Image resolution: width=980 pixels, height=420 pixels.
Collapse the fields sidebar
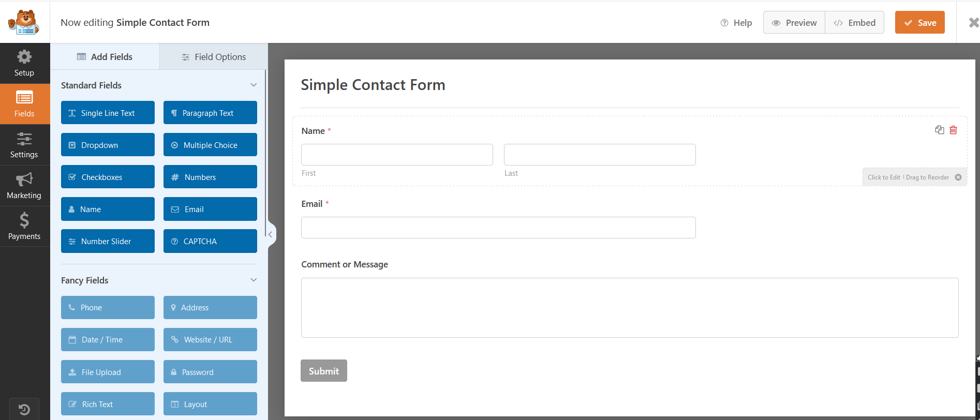271,234
